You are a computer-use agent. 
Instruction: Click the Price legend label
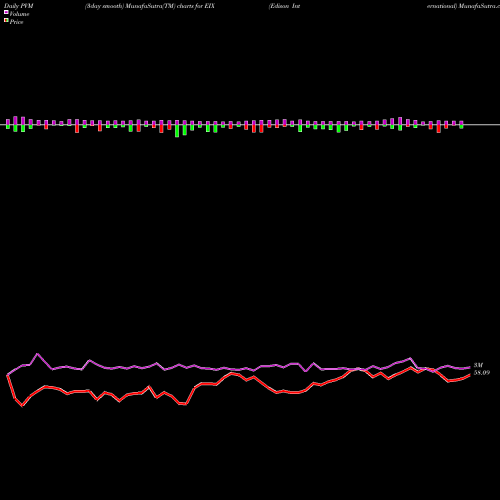point(16,22)
